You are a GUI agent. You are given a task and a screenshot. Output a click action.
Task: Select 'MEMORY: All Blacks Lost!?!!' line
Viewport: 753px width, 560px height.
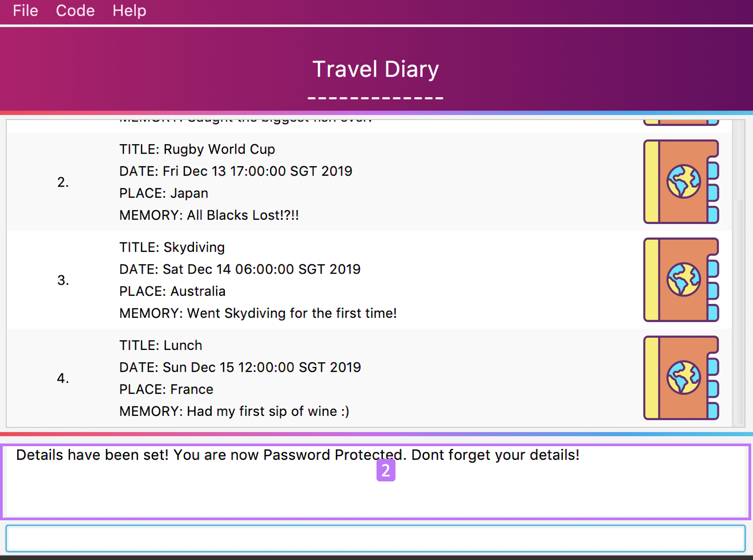[209, 215]
